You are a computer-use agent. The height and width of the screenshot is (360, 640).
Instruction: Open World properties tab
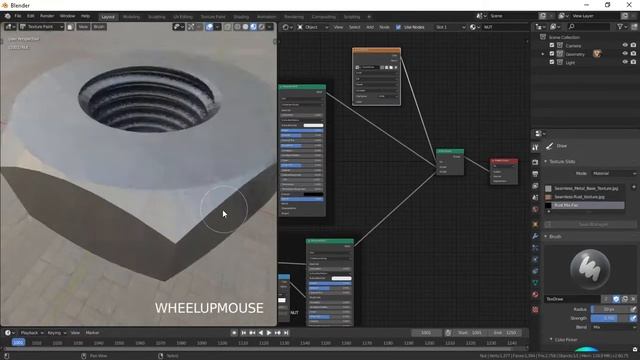click(x=536, y=209)
